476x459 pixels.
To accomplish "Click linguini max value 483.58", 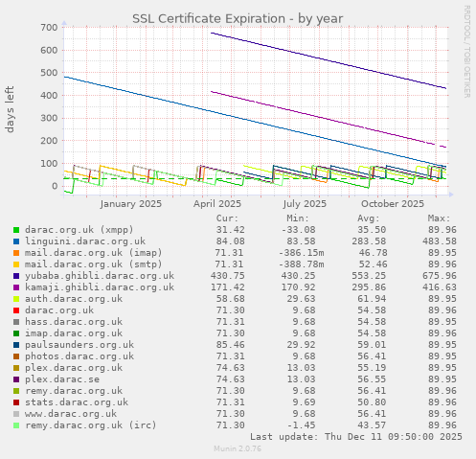I will click(x=440, y=241).
